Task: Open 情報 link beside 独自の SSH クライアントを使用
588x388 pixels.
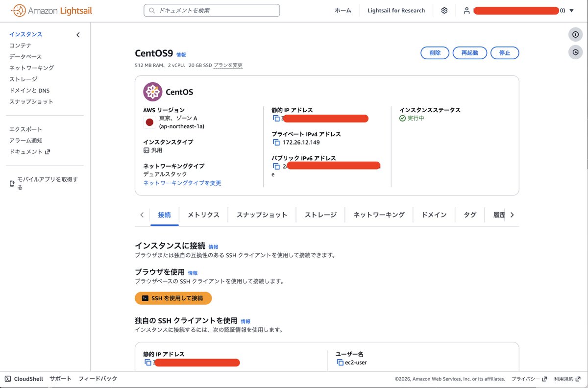Action: 245,321
